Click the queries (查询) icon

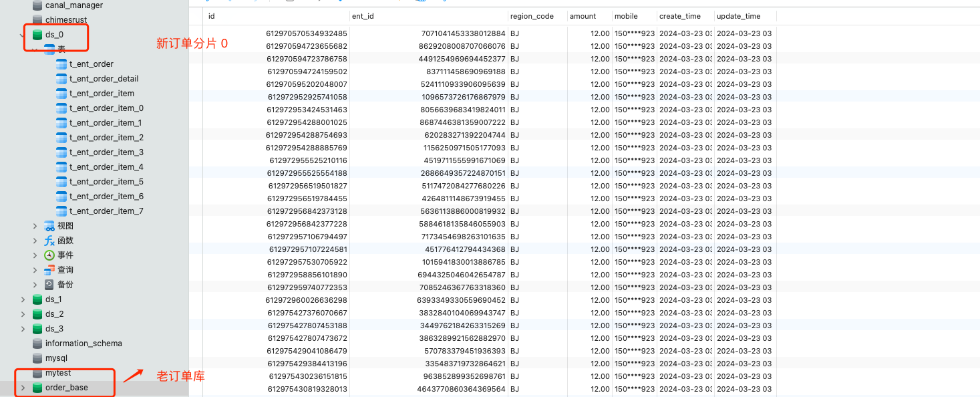click(49, 270)
